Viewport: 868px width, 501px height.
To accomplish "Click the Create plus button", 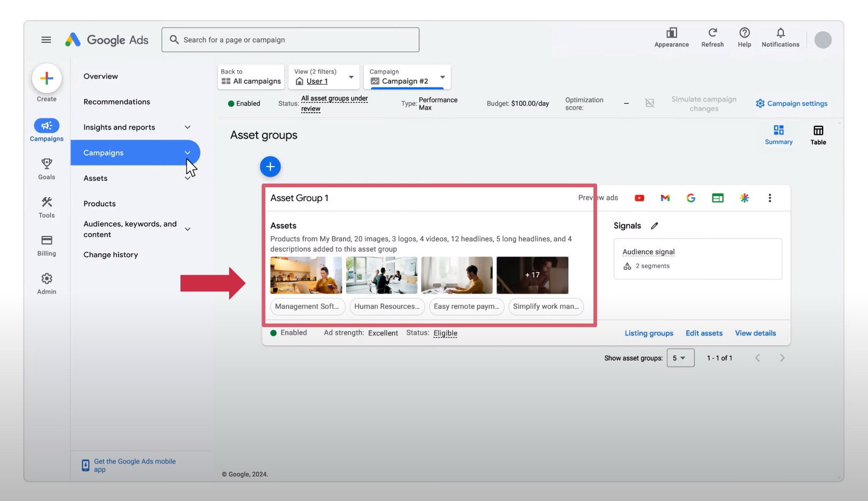I will (x=47, y=78).
